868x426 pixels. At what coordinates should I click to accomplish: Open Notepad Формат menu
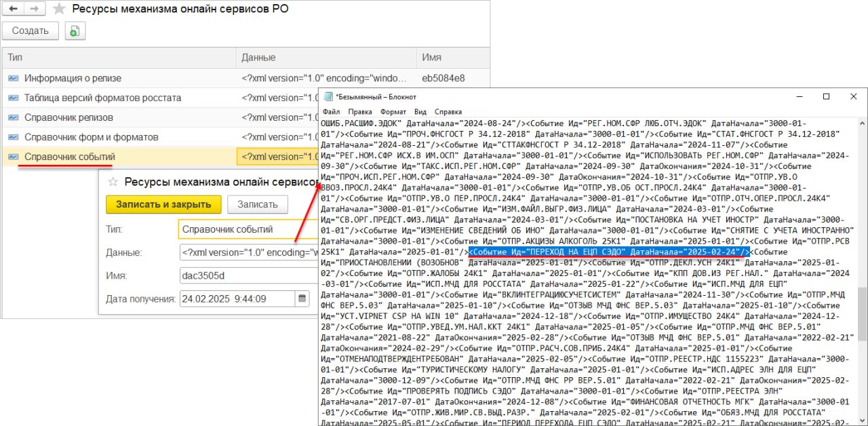click(393, 111)
